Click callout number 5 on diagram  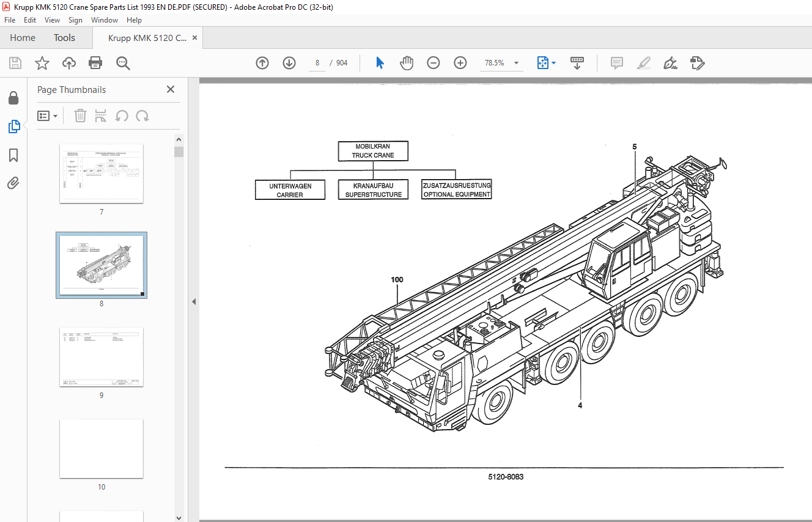635,147
